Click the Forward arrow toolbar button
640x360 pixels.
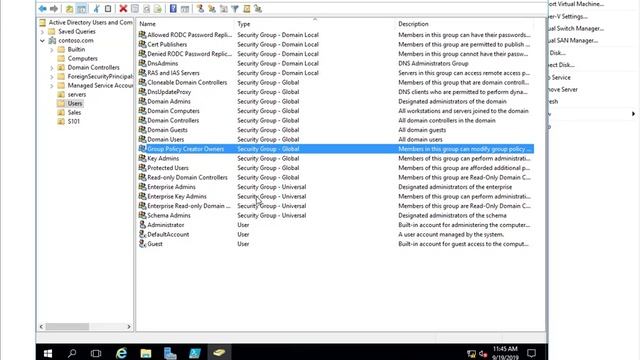(54, 9)
